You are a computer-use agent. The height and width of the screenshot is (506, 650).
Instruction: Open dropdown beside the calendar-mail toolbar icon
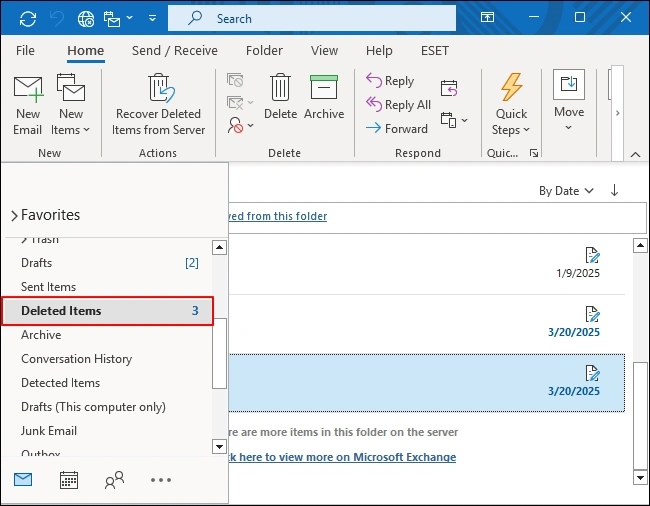pos(130,18)
